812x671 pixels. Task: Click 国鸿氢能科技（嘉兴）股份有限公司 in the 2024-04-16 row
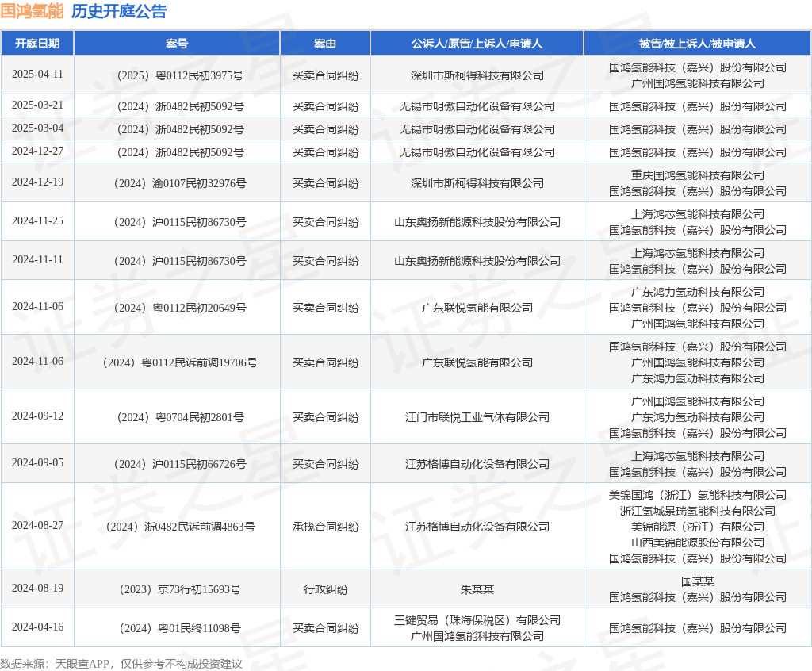(x=698, y=628)
